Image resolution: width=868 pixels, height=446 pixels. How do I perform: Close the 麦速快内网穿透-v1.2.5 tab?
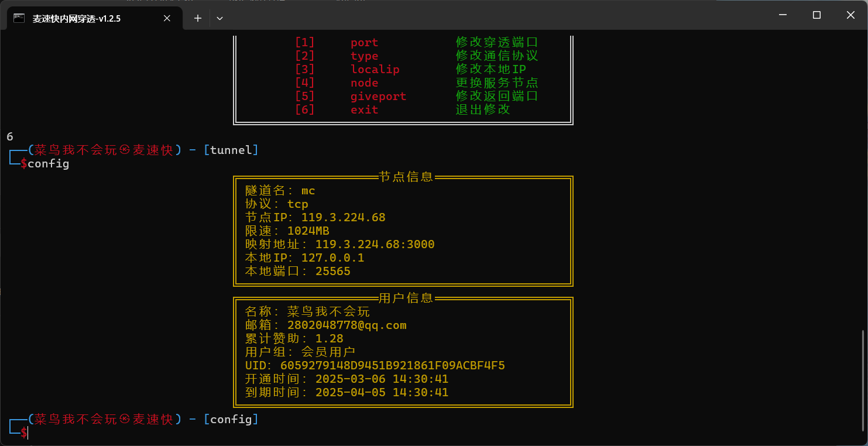[x=167, y=18]
